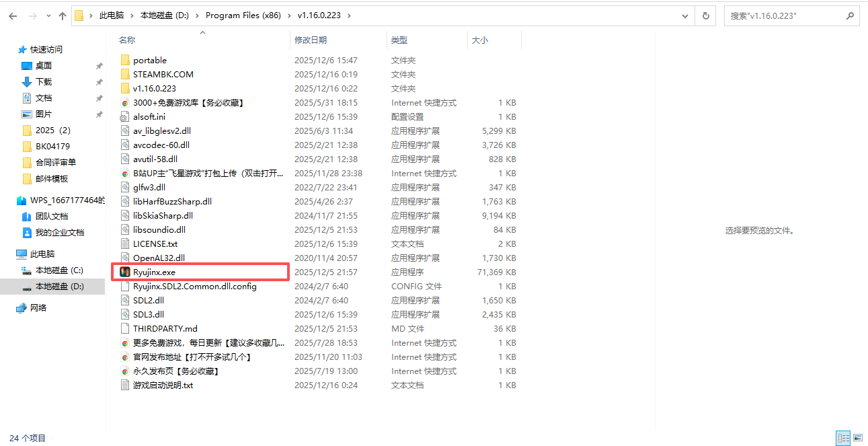Click 本地磁盘 (D:) breadcrumb segment
Viewport: 868px width, 446px height.
(x=164, y=15)
